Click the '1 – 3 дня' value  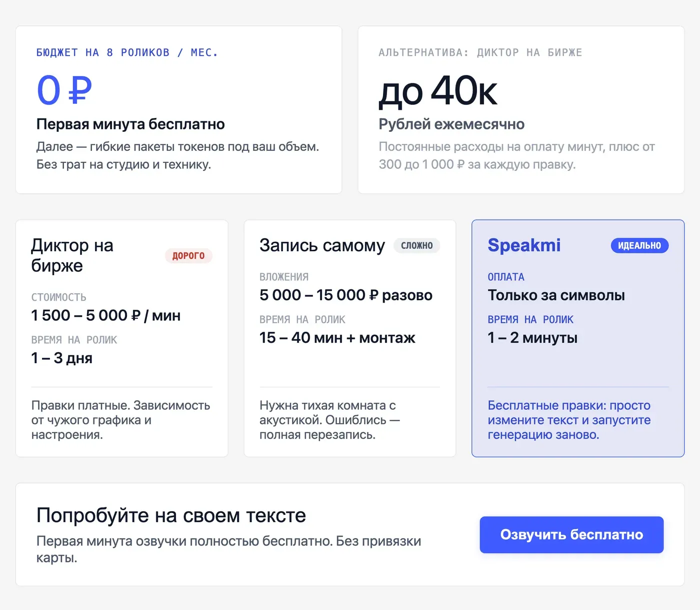61,358
